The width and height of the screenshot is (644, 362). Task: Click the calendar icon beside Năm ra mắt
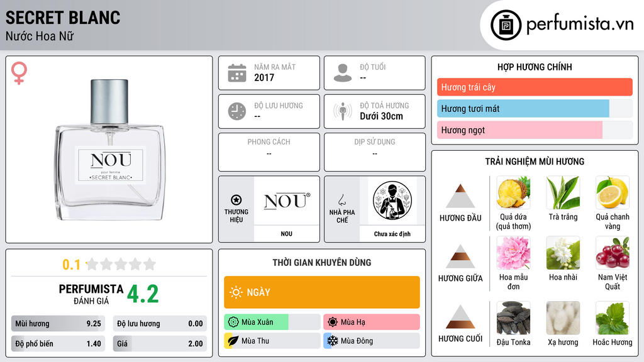237,73
